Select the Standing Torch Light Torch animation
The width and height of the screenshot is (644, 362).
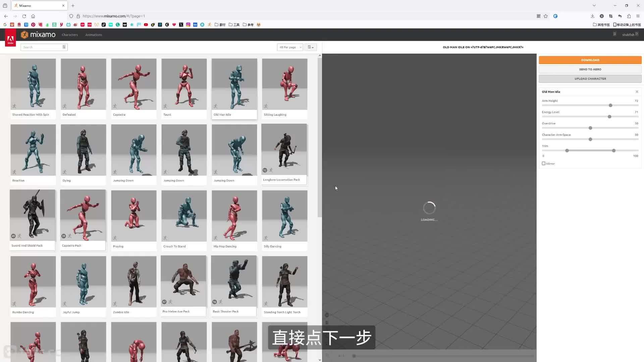tap(284, 286)
